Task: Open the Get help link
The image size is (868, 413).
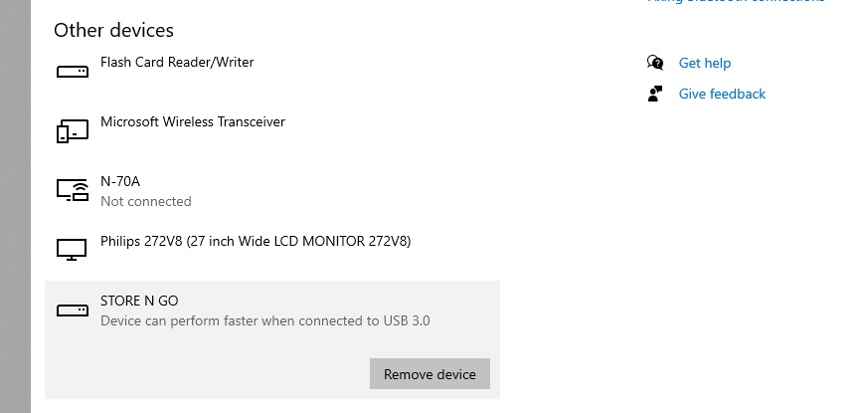Action: 704,63
